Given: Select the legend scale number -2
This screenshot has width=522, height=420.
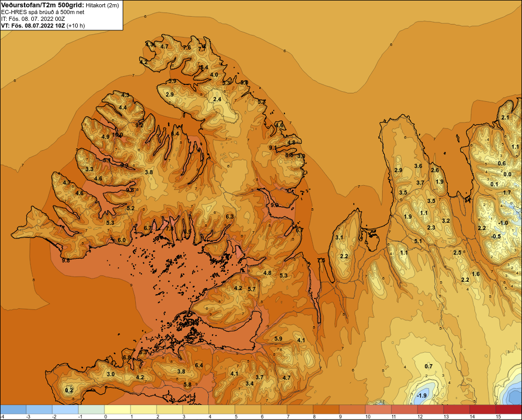Looking at the screenshot, I should point(54,417).
